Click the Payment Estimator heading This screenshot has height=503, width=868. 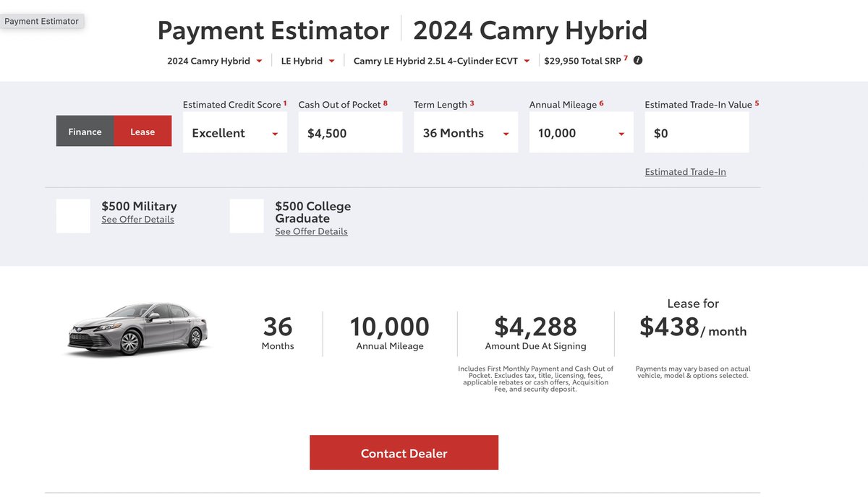pyautogui.click(x=273, y=30)
